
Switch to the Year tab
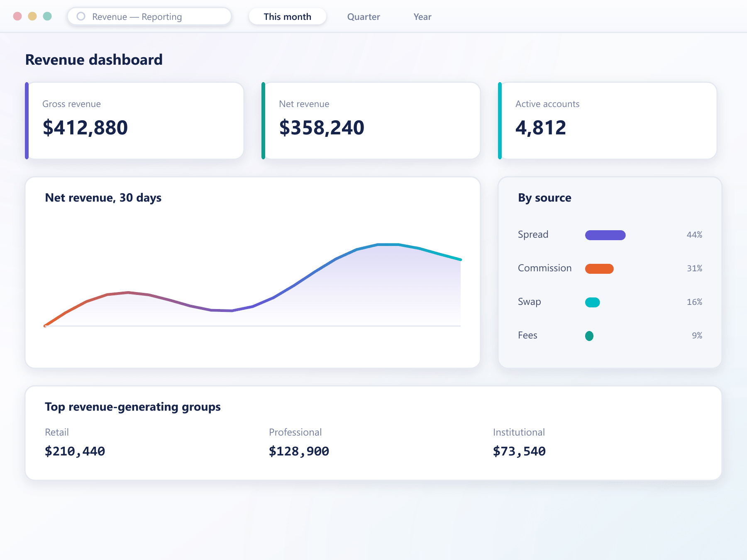pos(422,17)
